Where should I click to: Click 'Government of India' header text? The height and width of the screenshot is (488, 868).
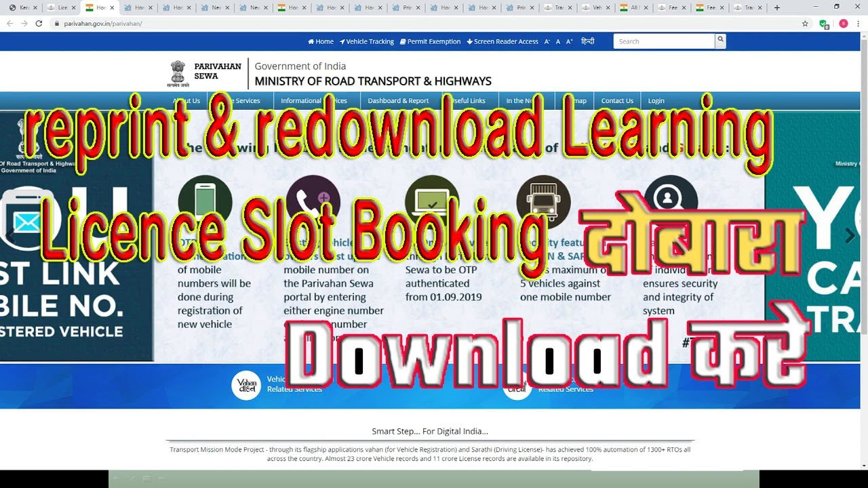tap(300, 66)
